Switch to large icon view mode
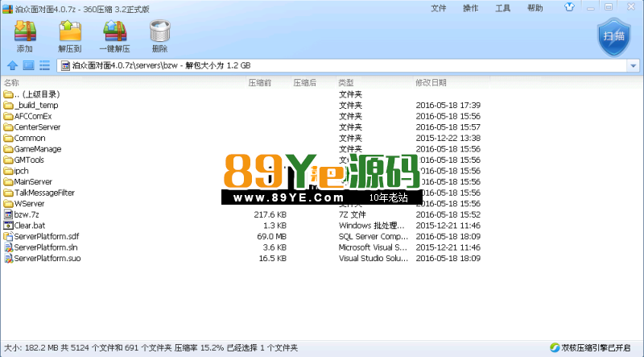Viewport: 644px width, 357px height. [28, 65]
